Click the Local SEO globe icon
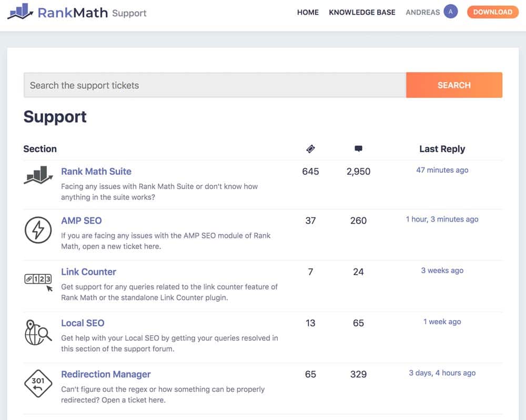526x420 pixels. coord(38,333)
